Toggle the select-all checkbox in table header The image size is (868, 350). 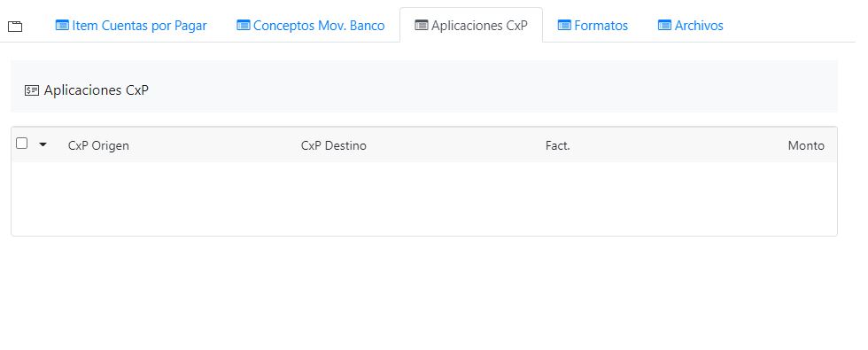coord(21,144)
